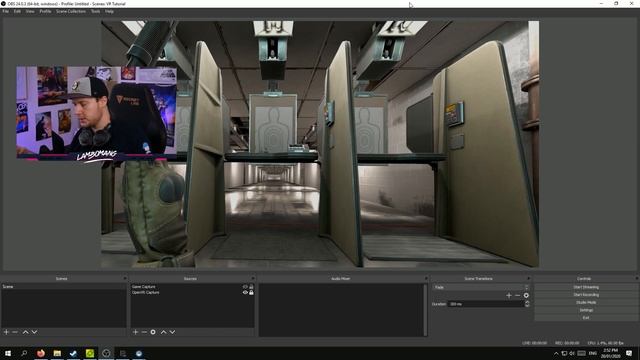Open the View menu
The width and height of the screenshot is (640, 360).
pos(30,11)
